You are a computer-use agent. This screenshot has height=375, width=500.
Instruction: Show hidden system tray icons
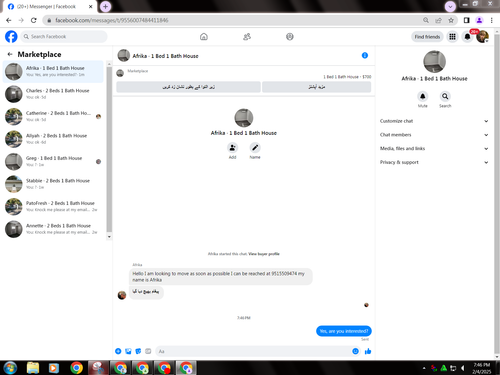(x=424, y=368)
